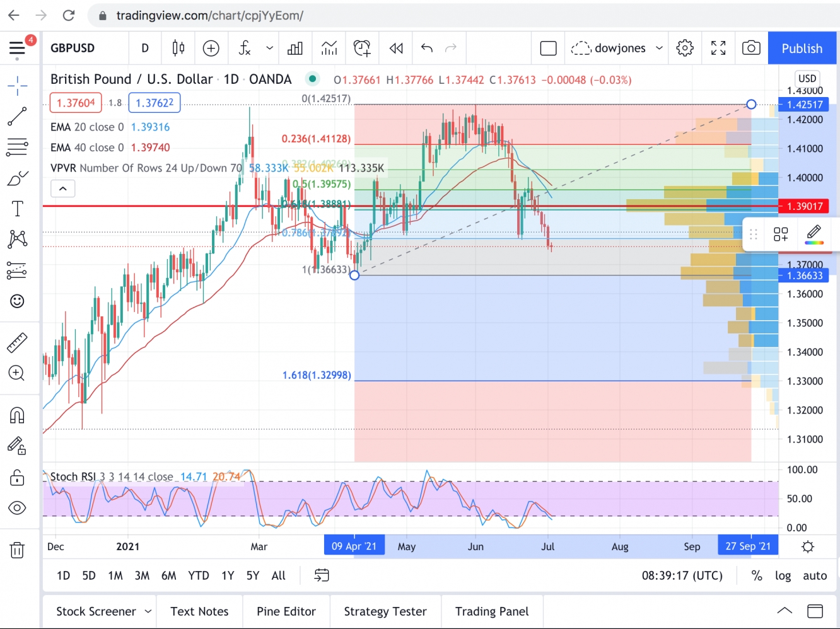Open the patterns drawing tool
This screenshot has height=629, width=840.
coord(17,239)
